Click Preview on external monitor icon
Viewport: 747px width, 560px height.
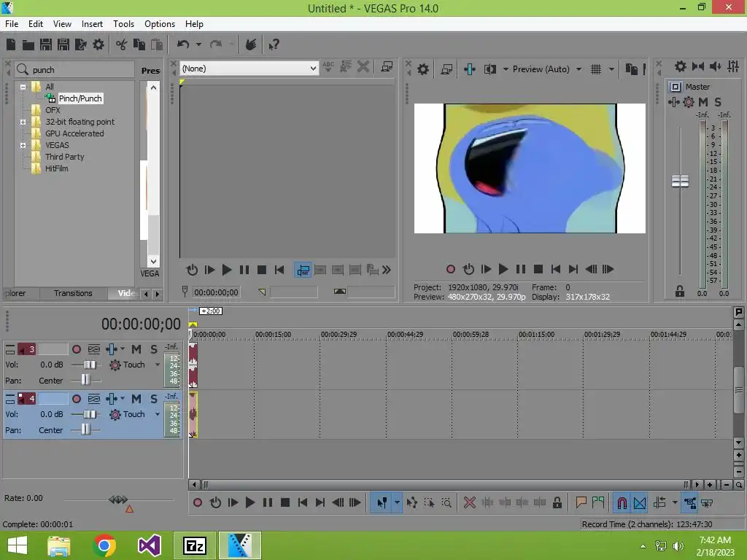pos(446,69)
